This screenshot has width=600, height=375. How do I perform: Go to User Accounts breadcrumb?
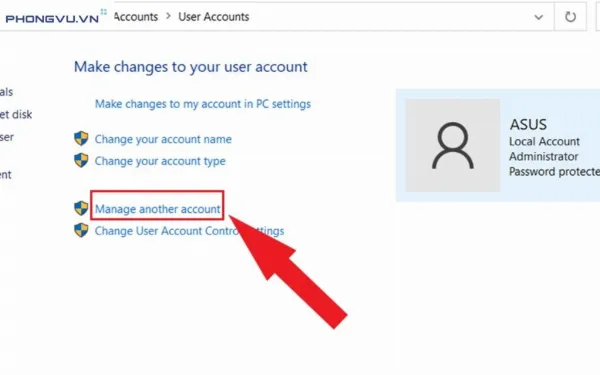[214, 17]
